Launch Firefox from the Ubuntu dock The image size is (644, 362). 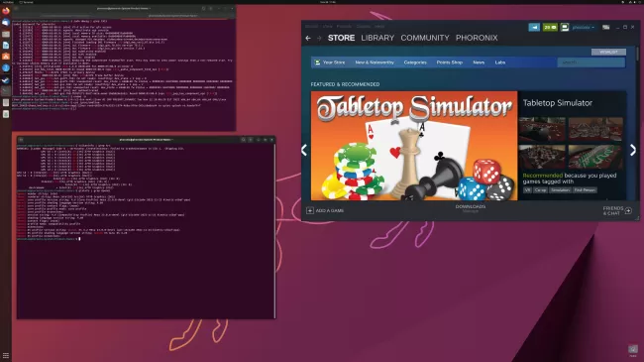pyautogui.click(x=6, y=11)
